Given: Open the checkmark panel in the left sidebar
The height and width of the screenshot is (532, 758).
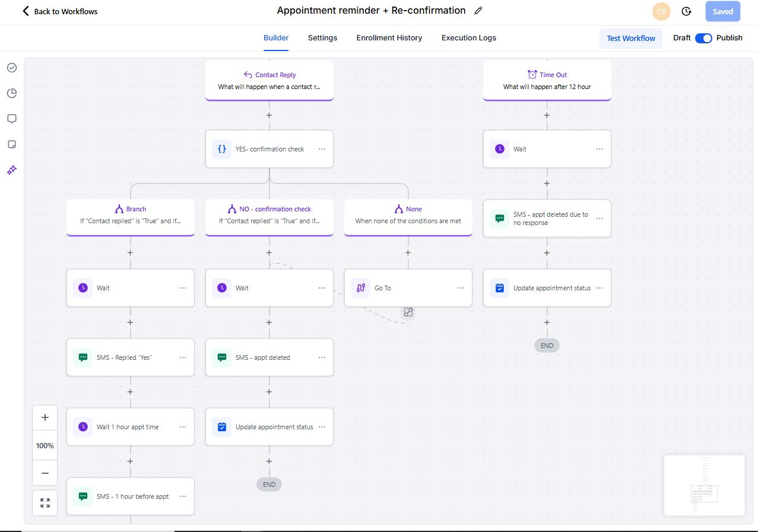Looking at the screenshot, I should coord(12,68).
